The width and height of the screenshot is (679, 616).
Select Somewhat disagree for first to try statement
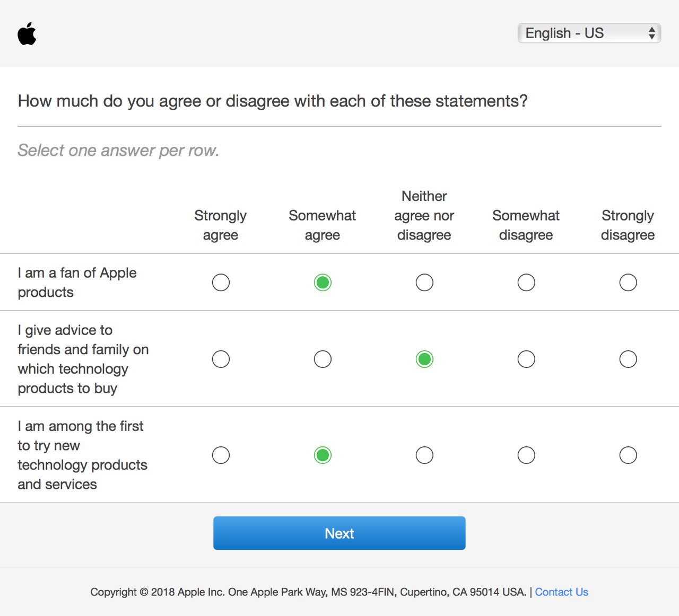[x=526, y=455]
